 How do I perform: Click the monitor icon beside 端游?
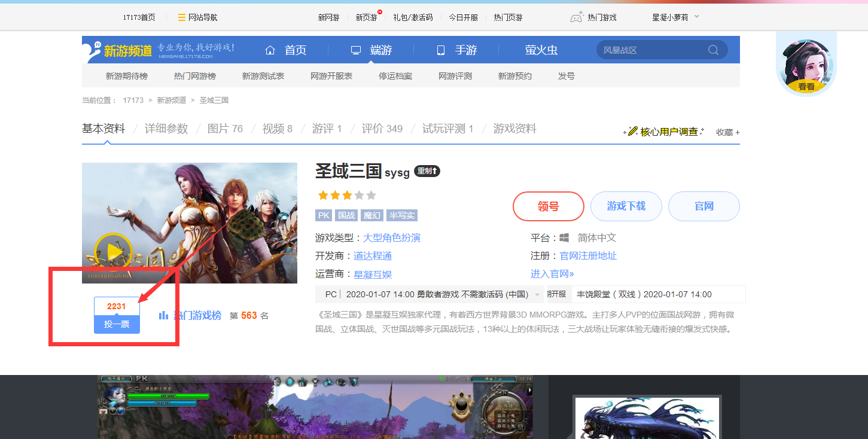point(356,50)
